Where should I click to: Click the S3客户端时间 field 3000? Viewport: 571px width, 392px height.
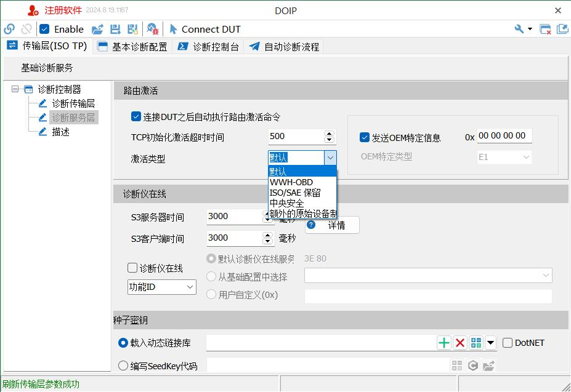click(x=235, y=238)
